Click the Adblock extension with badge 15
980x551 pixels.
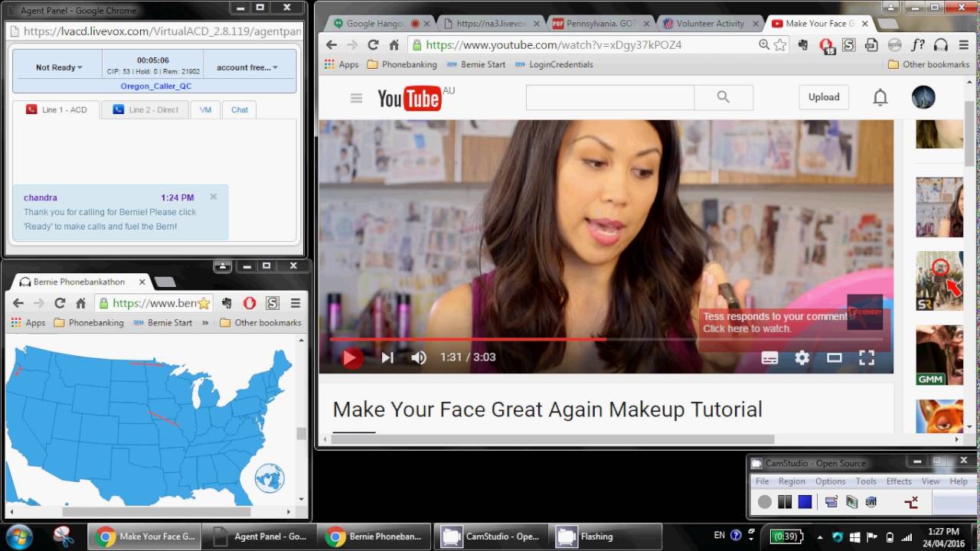tap(826, 46)
